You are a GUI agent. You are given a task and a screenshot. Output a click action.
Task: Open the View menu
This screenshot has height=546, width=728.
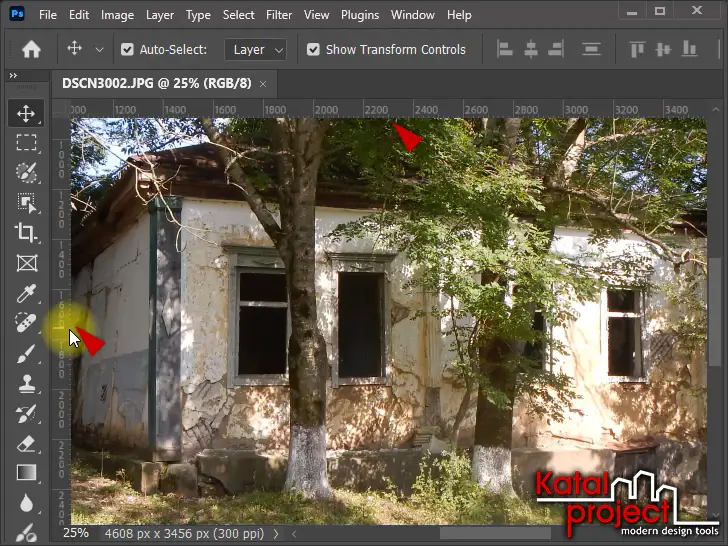[317, 15]
